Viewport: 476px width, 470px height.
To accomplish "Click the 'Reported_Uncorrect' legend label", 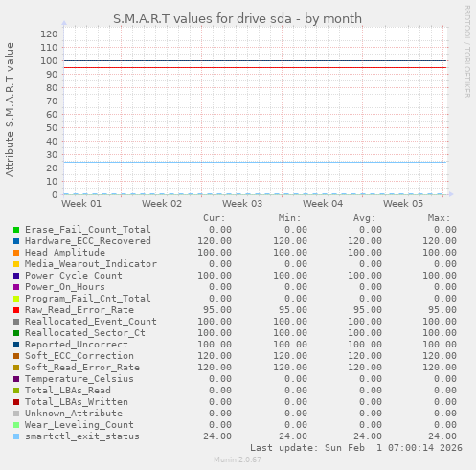I will coord(77,345).
